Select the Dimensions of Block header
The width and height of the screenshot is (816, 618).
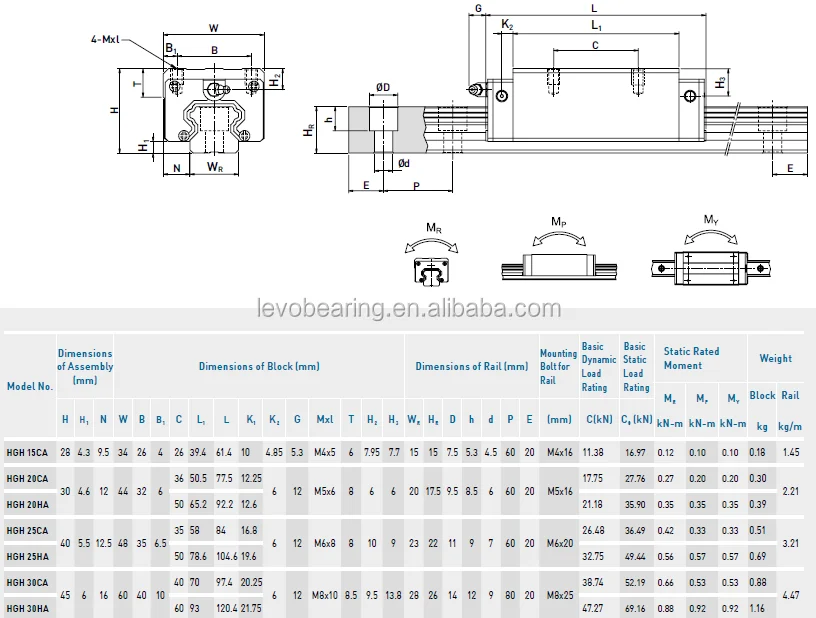tap(259, 367)
